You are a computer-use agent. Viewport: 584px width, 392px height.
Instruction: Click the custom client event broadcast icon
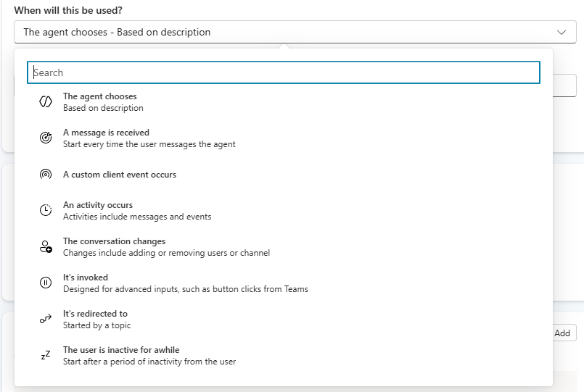[46, 174]
